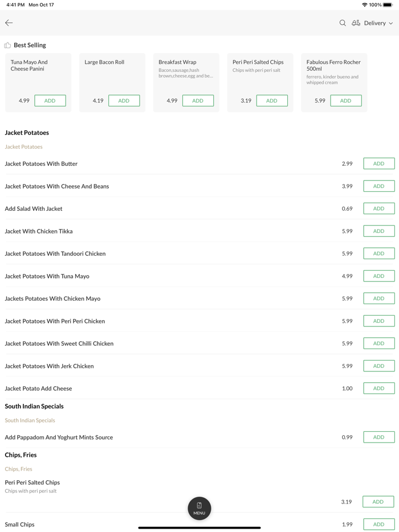Select the South Indian Specials tan sublabel
399x532 pixels.
30,420
